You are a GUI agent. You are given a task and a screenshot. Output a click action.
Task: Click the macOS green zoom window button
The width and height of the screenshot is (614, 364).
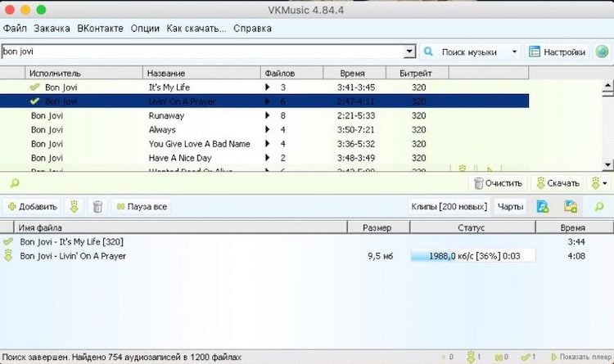pyautogui.click(x=41, y=10)
